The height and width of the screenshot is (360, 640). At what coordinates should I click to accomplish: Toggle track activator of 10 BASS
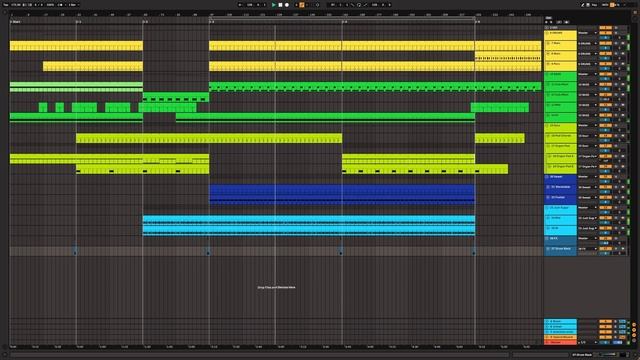606,74
